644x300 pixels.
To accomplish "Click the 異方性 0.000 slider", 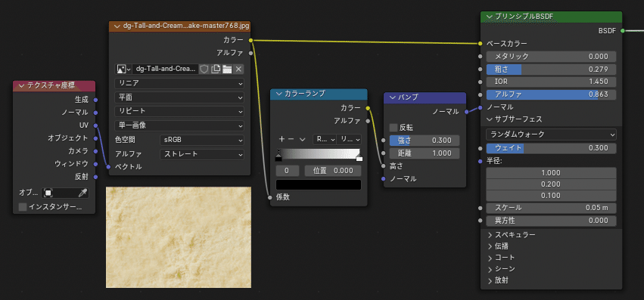I will [x=551, y=221].
